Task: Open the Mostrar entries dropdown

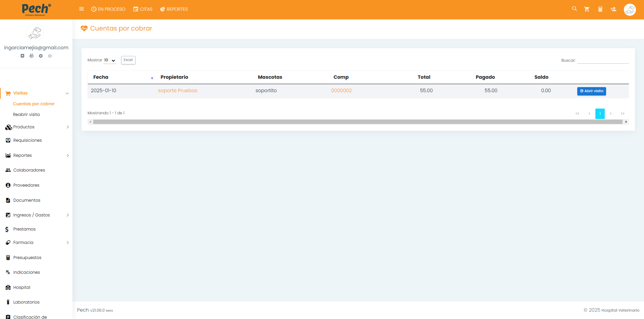Action: [110, 60]
